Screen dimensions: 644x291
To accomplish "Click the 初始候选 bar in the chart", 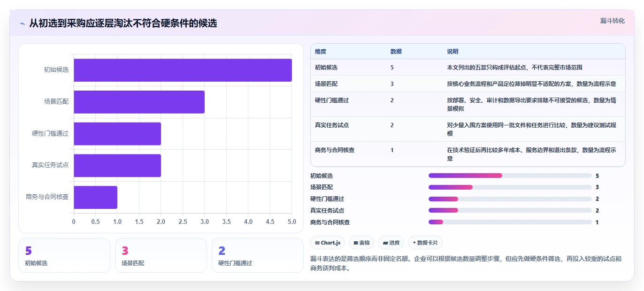I will pyautogui.click(x=183, y=70).
